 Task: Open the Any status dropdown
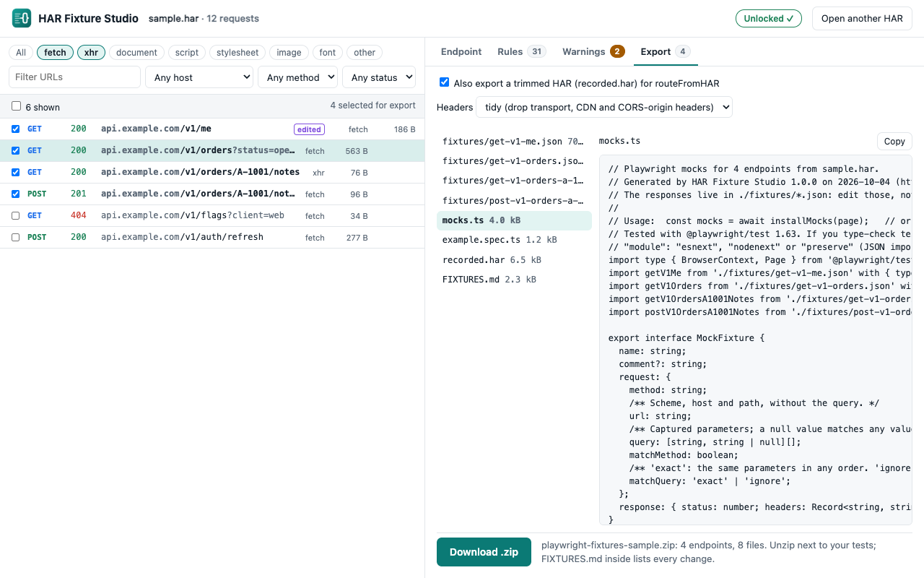379,77
